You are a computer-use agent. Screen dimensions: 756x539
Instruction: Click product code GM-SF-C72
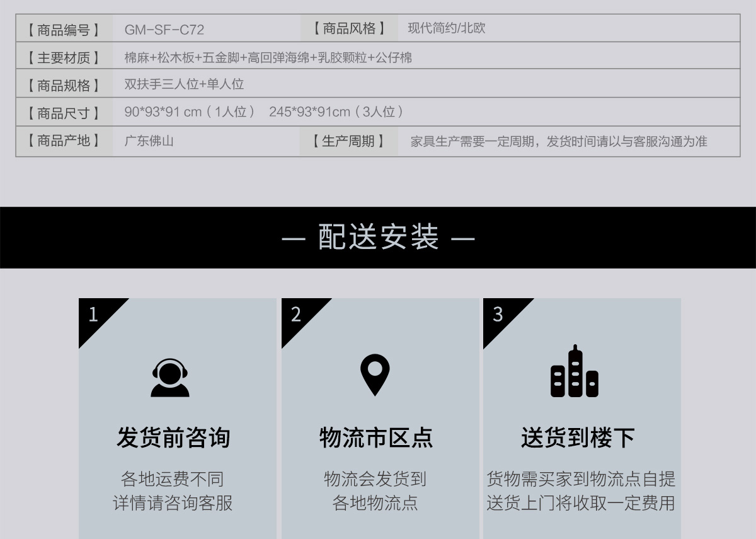[x=164, y=30]
